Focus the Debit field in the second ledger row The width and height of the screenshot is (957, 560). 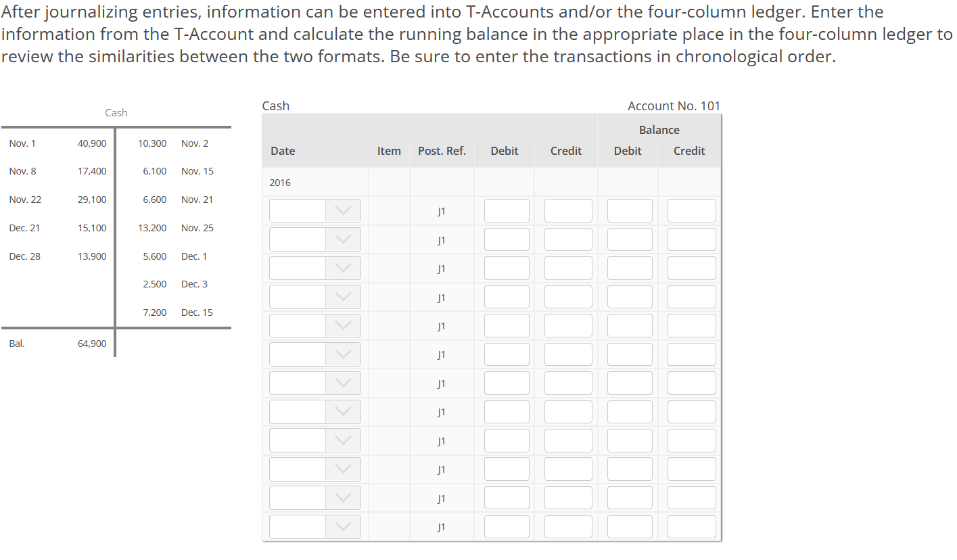click(507, 239)
